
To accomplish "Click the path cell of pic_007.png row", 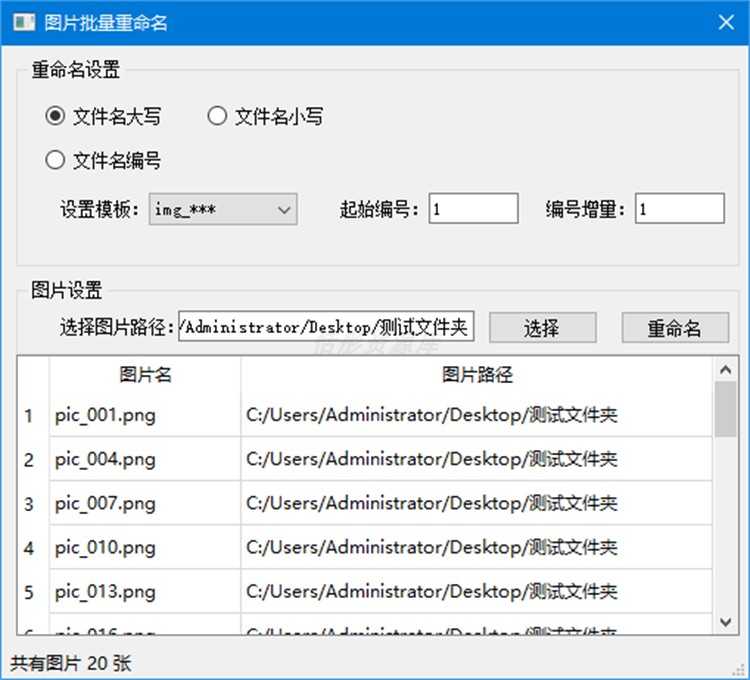I will 477,503.
